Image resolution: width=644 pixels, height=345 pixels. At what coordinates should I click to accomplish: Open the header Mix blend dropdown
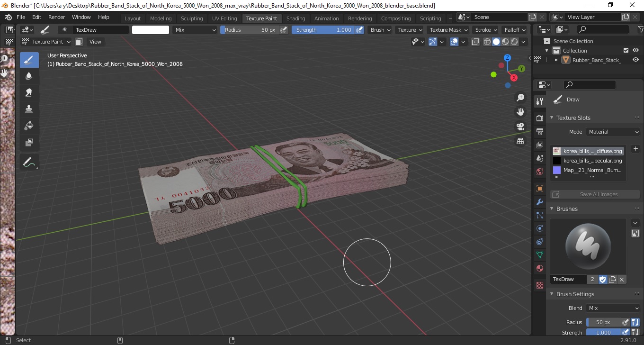pos(195,30)
